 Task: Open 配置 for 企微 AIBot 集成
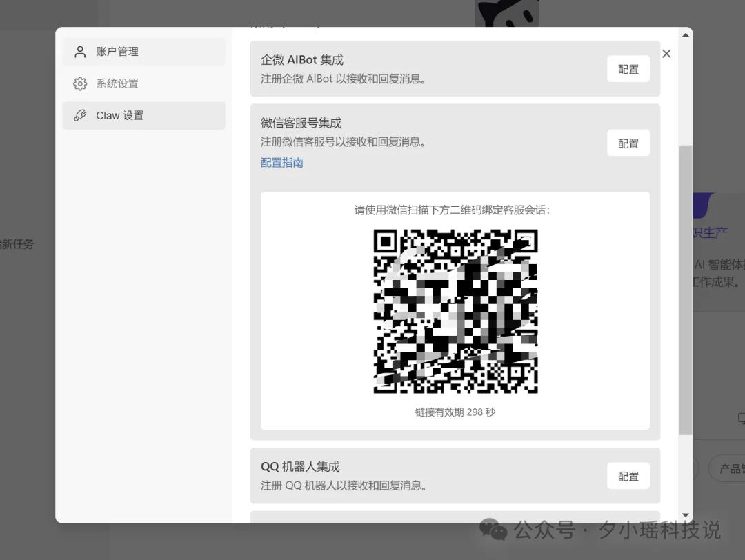628,69
